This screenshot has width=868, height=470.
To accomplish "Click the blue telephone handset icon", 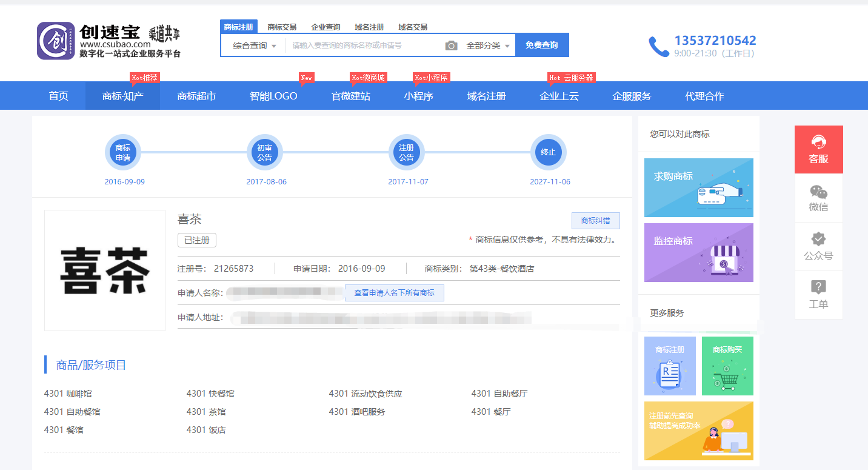I will click(x=658, y=46).
